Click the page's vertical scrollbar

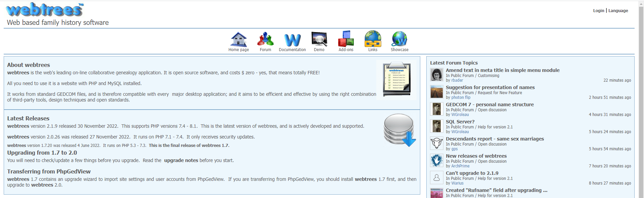[x=641, y=99]
